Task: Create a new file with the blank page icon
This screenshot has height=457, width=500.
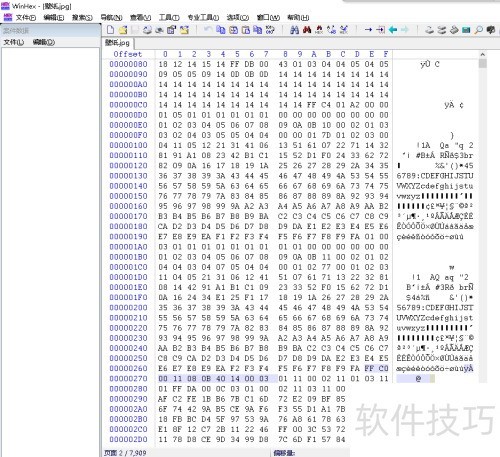Action: 111,30
